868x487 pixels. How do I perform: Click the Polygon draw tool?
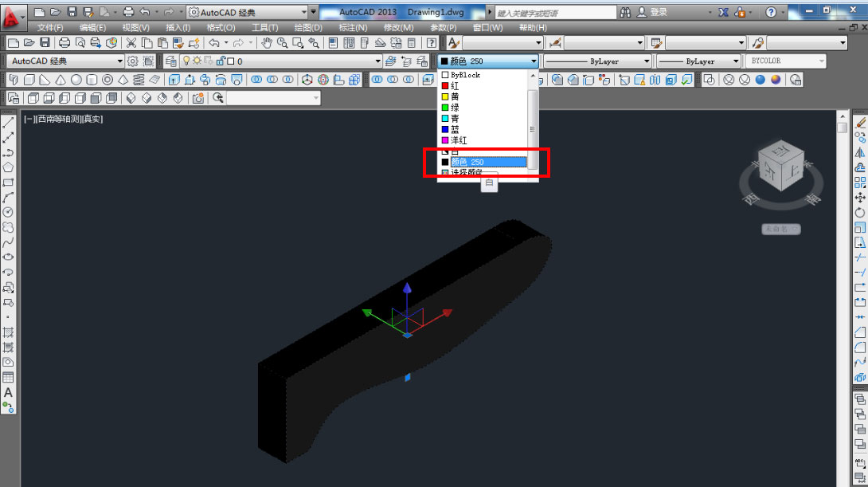tap(8, 167)
